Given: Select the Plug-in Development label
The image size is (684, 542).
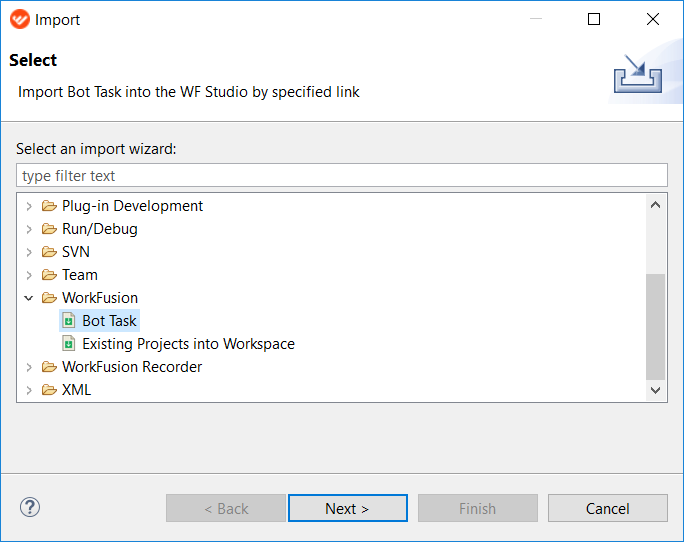Looking at the screenshot, I should coord(132,206).
